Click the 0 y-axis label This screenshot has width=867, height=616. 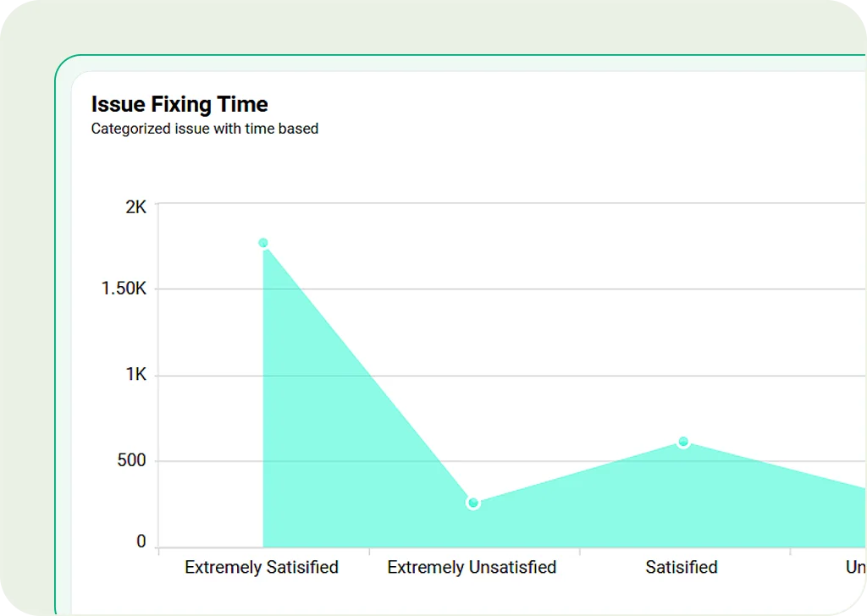coord(141,542)
